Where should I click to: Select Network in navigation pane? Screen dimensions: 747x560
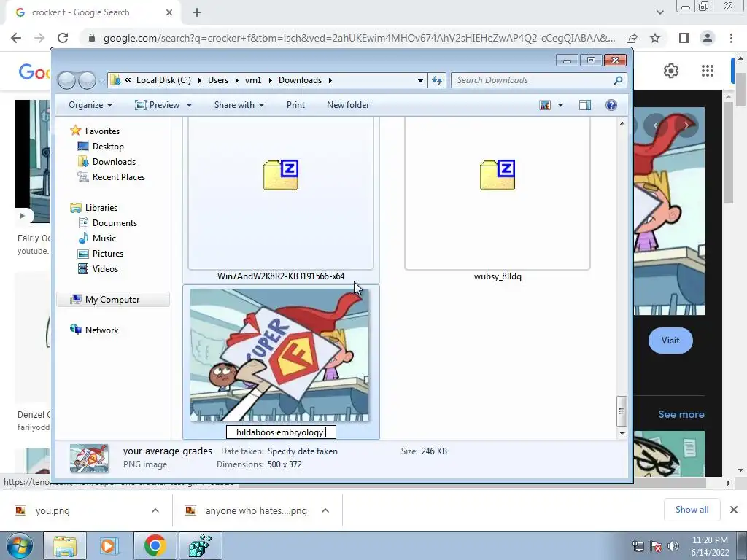coord(101,330)
